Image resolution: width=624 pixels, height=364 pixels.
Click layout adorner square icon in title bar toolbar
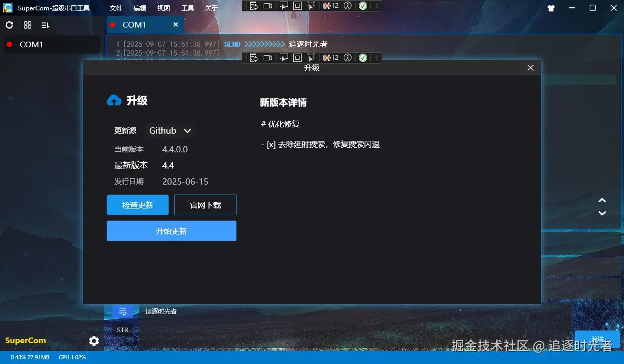(297, 6)
